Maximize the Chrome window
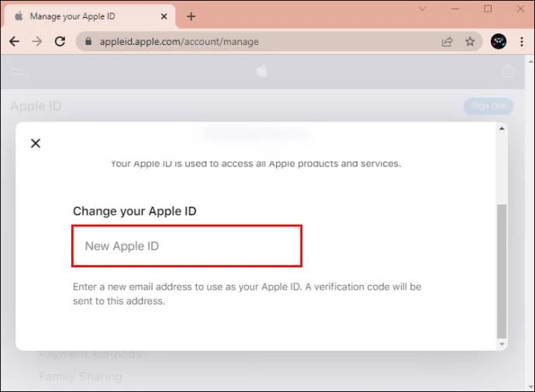The height and width of the screenshot is (392, 535). (x=488, y=9)
